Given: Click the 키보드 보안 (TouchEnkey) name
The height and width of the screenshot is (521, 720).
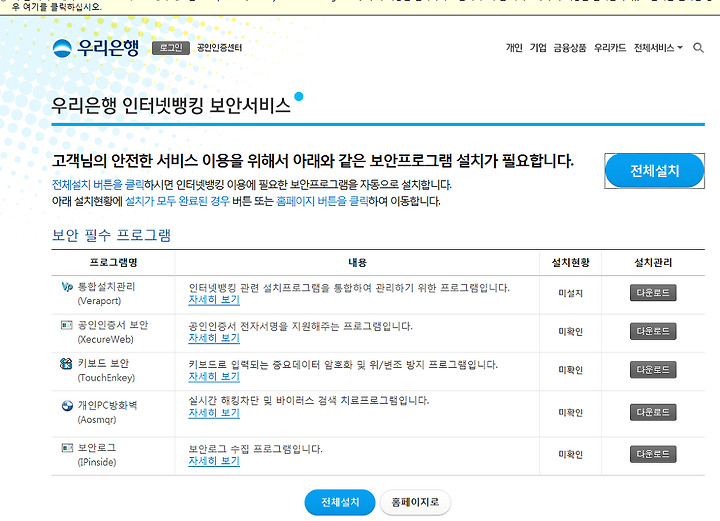Looking at the screenshot, I should [x=106, y=370].
